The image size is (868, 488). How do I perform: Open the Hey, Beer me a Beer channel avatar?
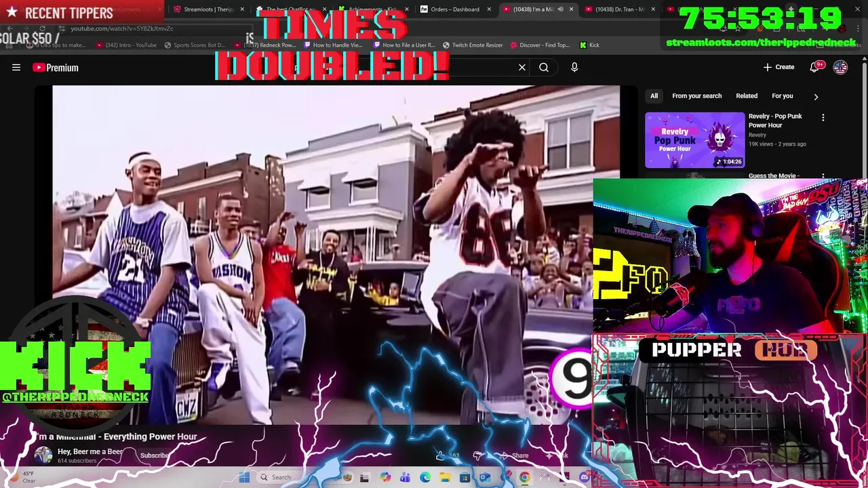43,455
